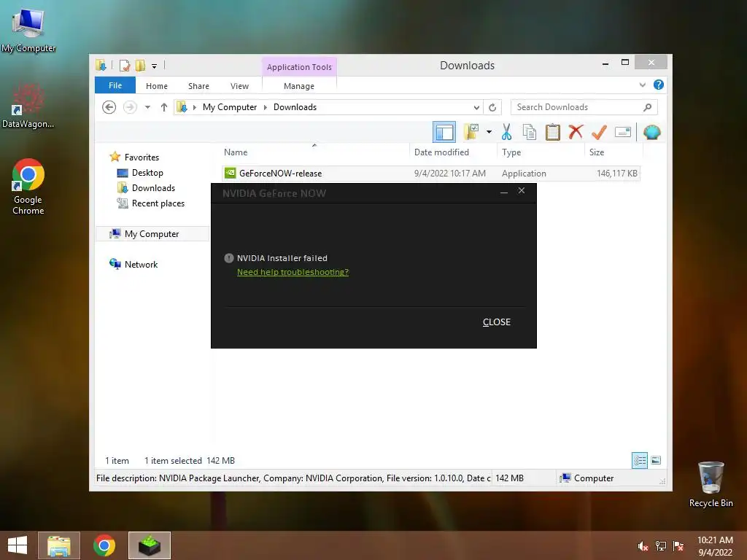Open the DataWagon desktop shortcut
747x560 pixels.
(28, 106)
